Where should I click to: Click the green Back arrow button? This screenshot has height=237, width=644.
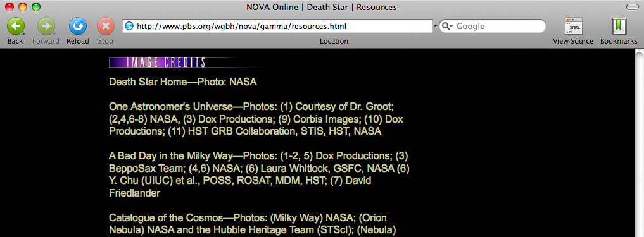(x=15, y=27)
